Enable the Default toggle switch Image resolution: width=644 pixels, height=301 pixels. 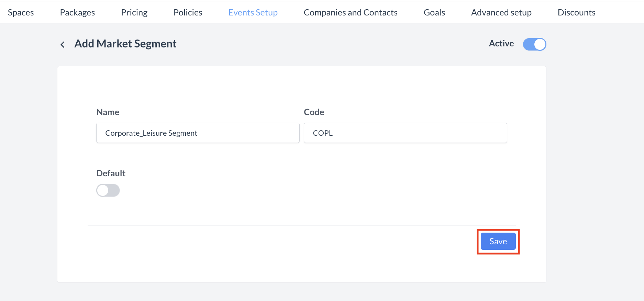coord(108,190)
